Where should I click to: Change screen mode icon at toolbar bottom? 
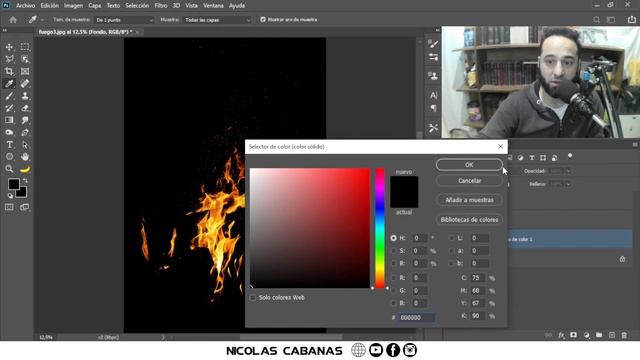[25, 207]
